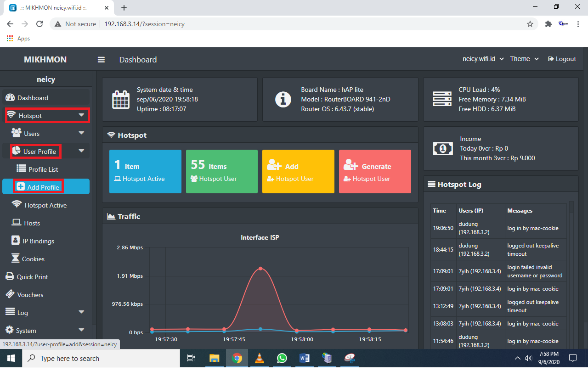Open the neicy.wifi.id session dropdown

tap(483, 59)
